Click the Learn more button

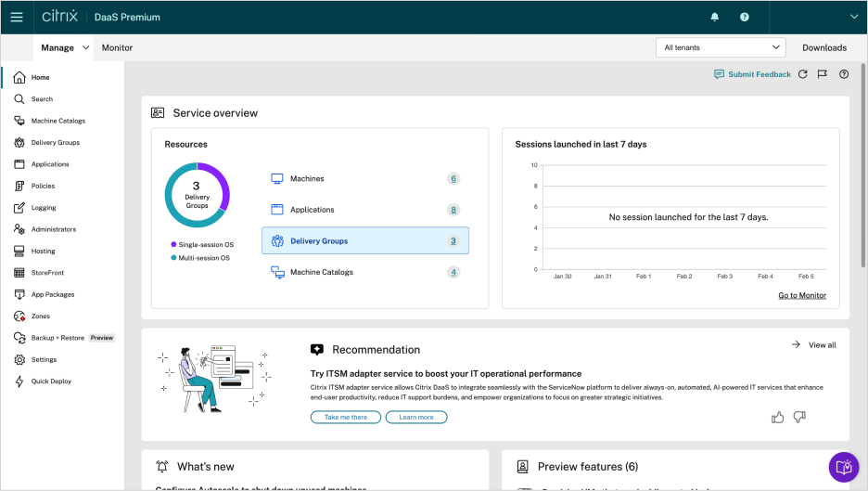[416, 418]
